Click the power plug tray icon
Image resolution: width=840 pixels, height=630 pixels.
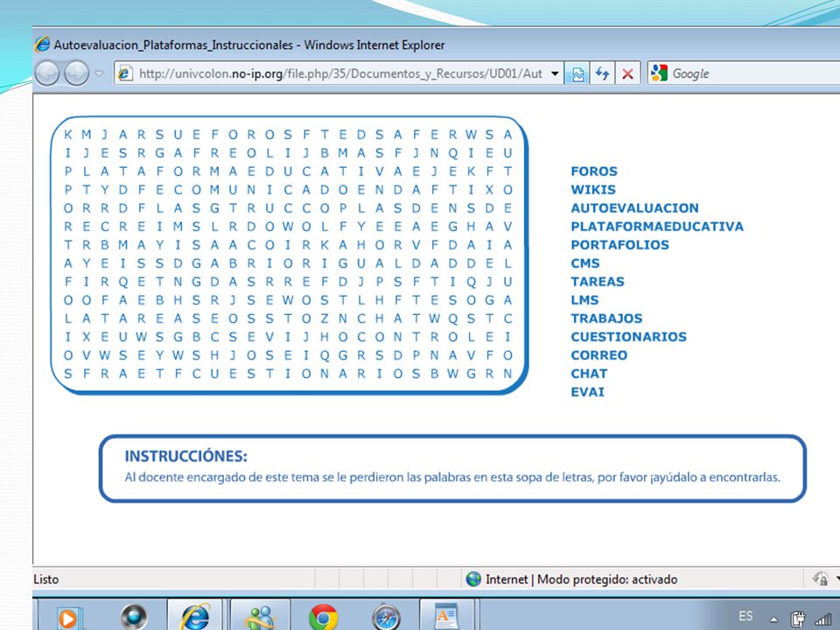click(x=798, y=619)
